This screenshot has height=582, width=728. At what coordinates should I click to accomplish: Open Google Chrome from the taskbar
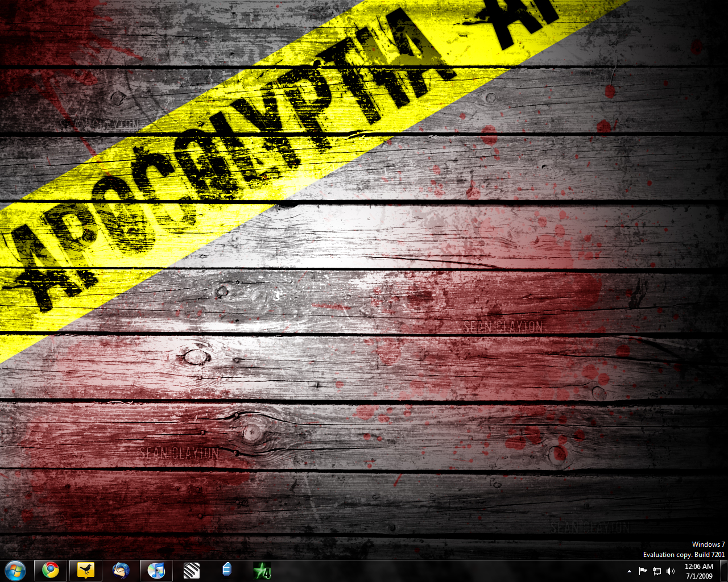pos(51,570)
